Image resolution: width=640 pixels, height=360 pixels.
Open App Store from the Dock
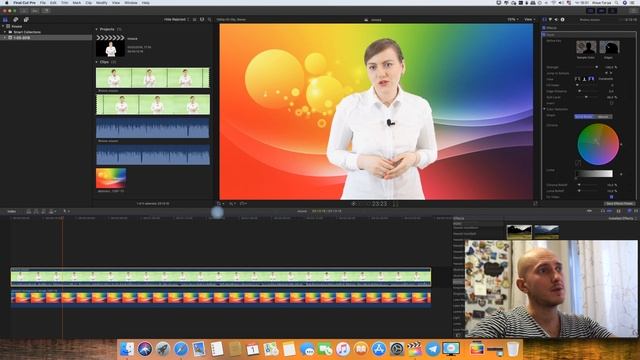click(378, 349)
